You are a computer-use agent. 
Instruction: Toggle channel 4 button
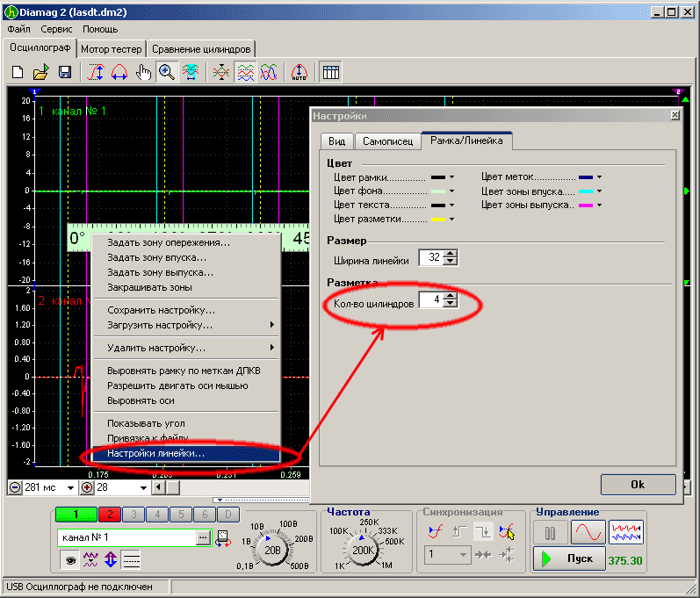[x=157, y=515]
